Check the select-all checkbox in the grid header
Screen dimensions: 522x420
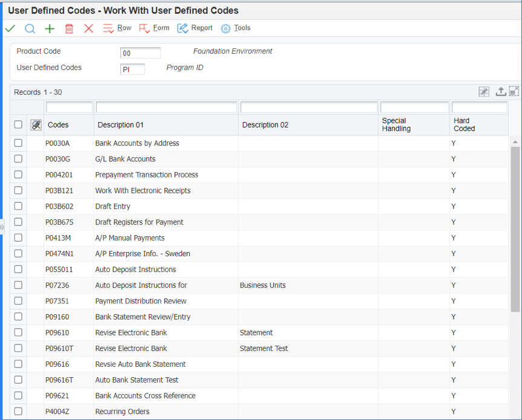[18, 124]
